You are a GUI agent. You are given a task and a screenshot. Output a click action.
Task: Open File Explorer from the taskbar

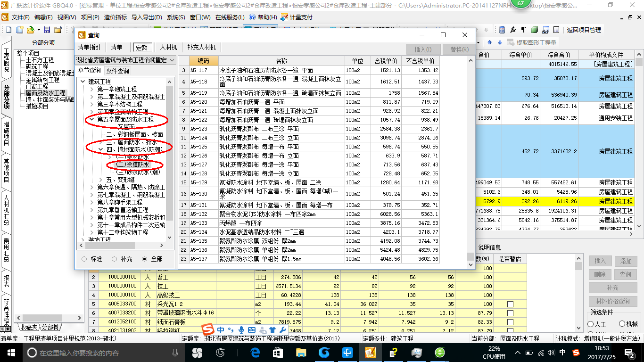301,352
